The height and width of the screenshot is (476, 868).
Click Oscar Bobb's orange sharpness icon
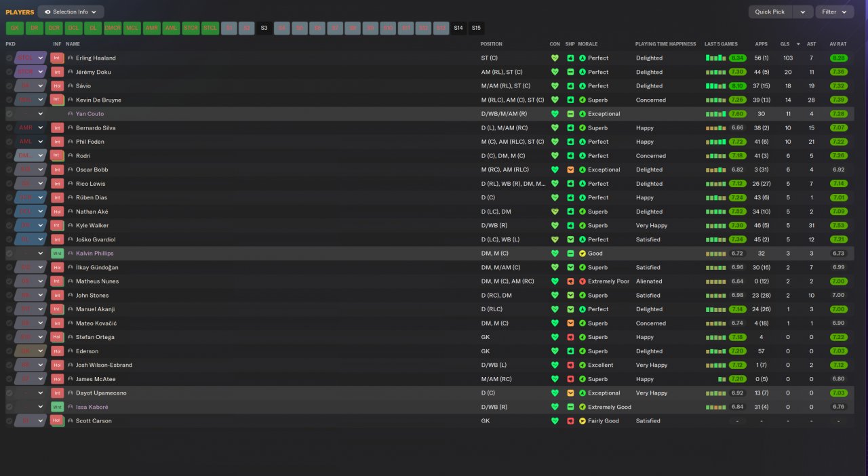(571, 170)
